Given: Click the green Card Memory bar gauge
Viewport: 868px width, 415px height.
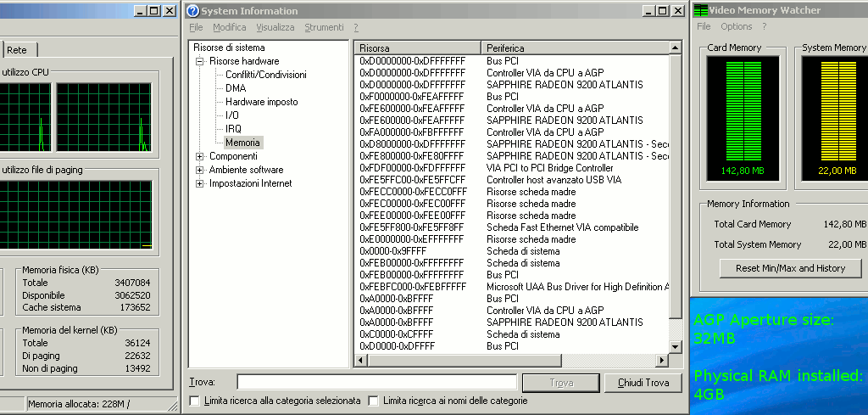Looking at the screenshot, I should coord(743,111).
